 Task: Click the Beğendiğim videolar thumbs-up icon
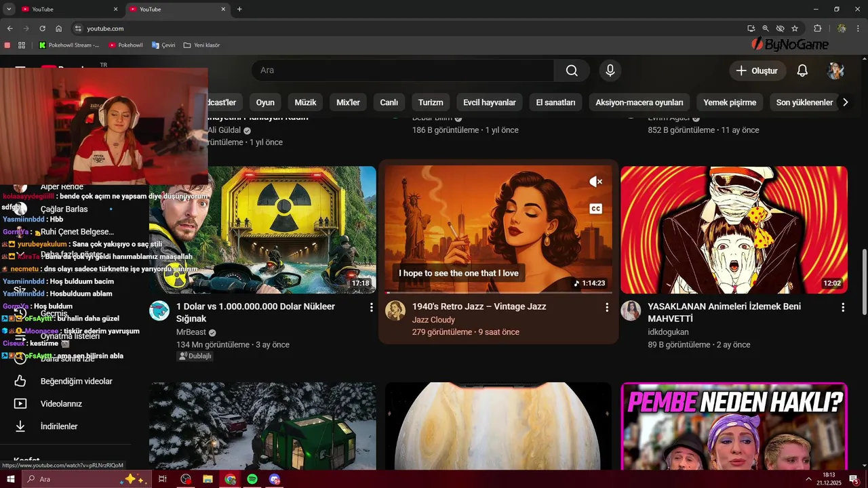20,381
